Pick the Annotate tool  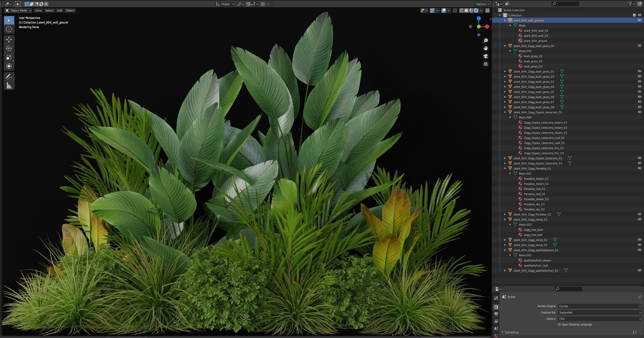coord(9,77)
